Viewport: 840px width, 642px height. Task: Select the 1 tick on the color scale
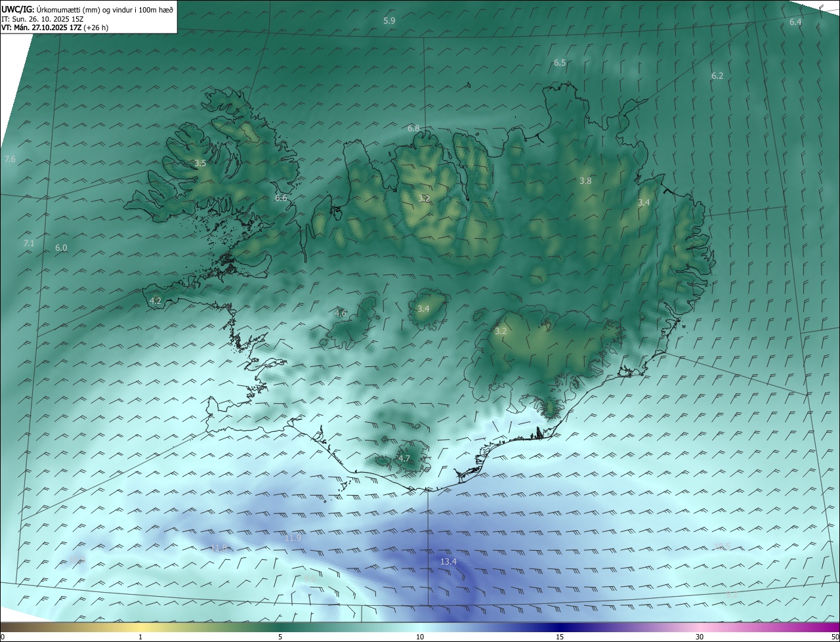[x=141, y=637]
